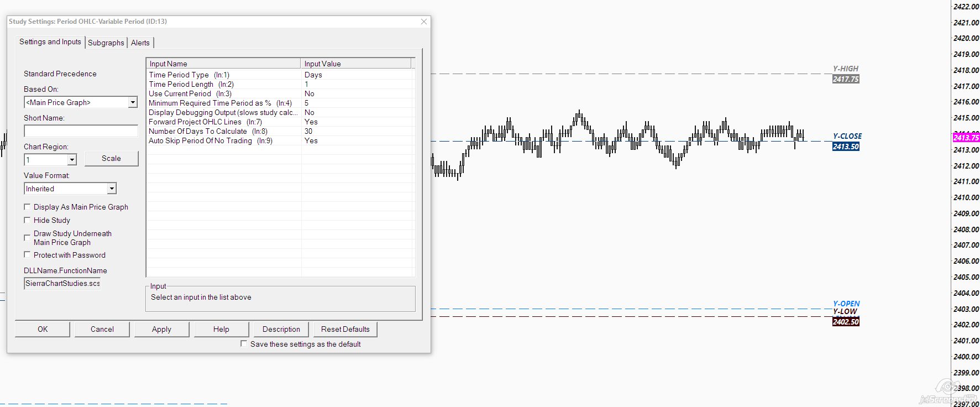The width and height of the screenshot is (980, 407).
Task: Select the Time Period Type input row
Action: pos(280,75)
